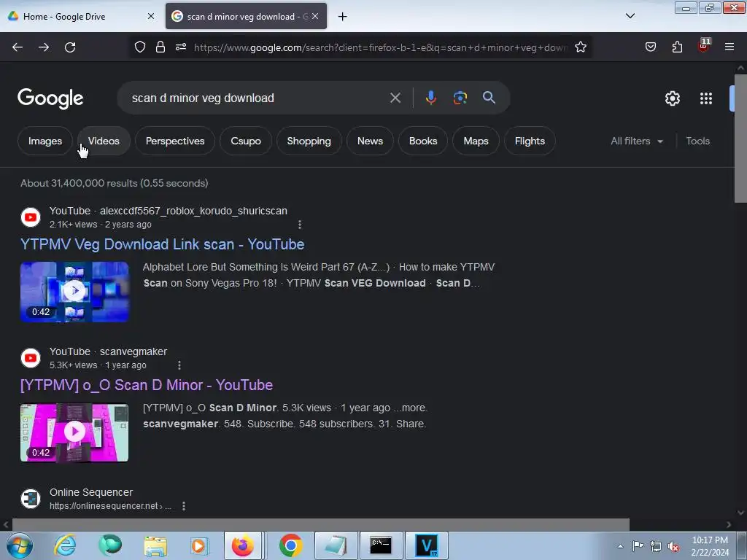Click the horizontal scrollbar at page bottom

(x=321, y=524)
